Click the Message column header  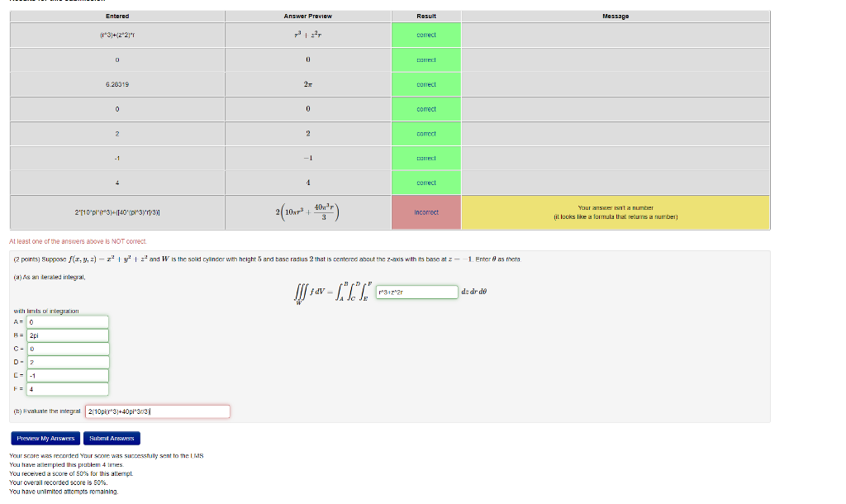pos(615,15)
